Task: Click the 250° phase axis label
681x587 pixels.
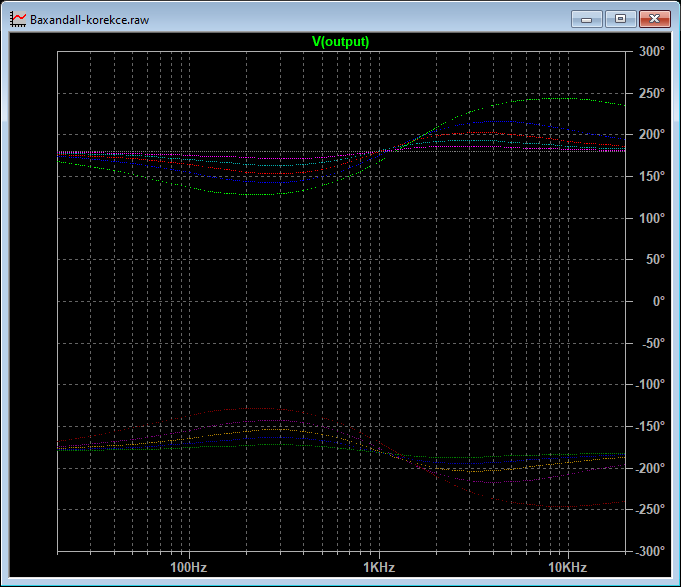Action: point(652,93)
